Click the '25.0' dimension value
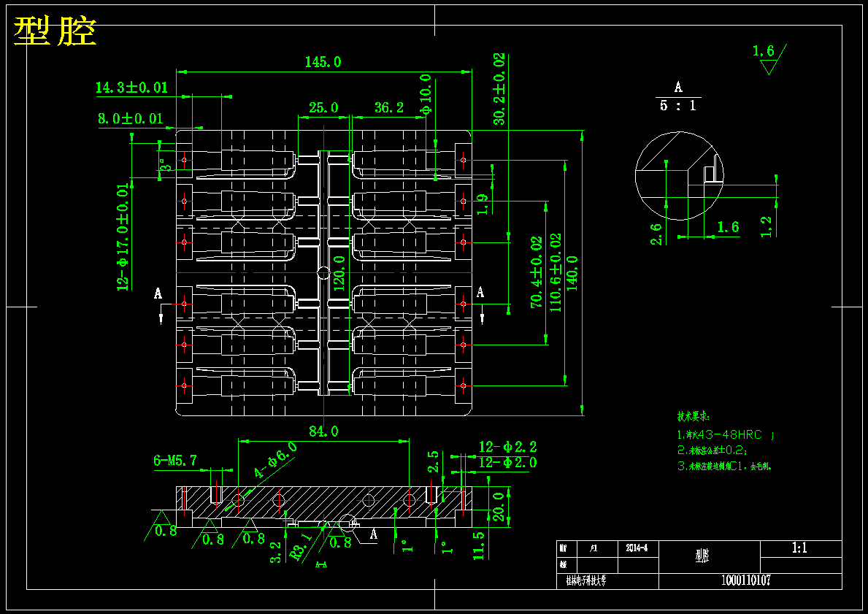This screenshot has width=868, height=614. [x=323, y=107]
